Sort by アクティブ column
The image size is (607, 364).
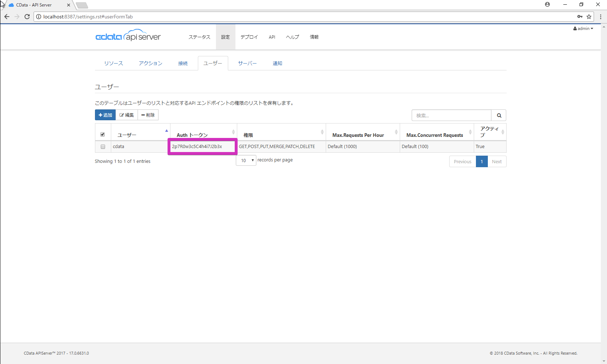click(x=503, y=132)
